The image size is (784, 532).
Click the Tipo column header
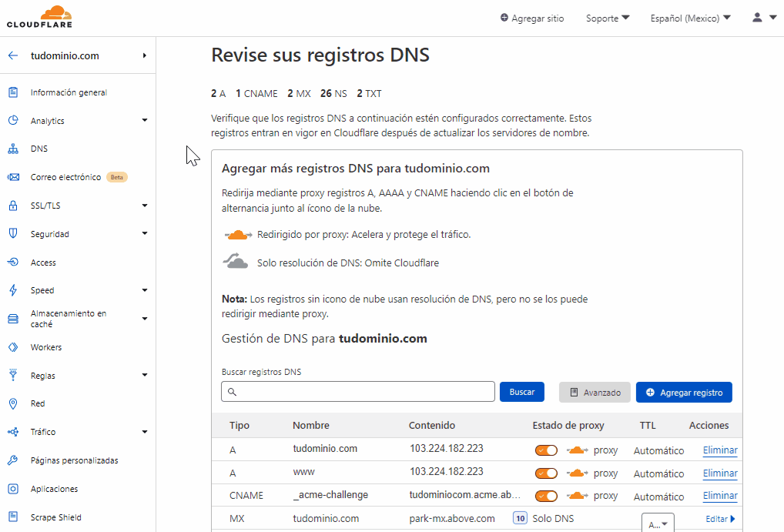coord(240,426)
